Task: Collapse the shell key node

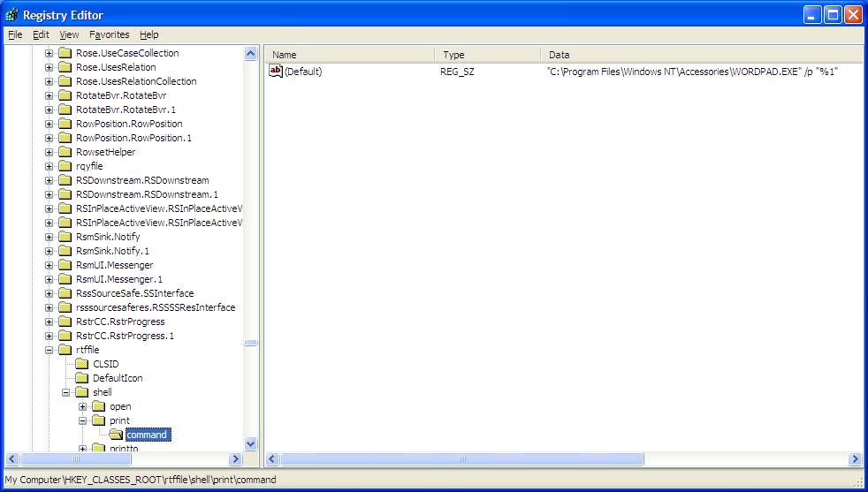Action: click(66, 392)
